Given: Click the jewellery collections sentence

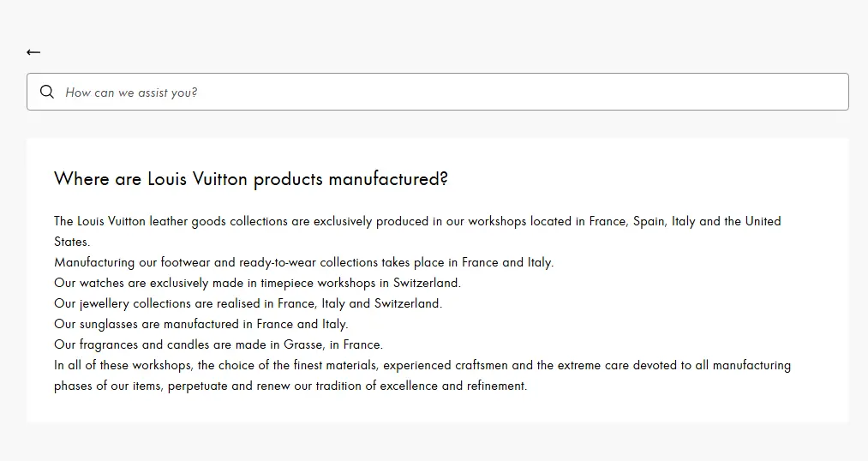Looking at the screenshot, I should click(248, 303).
